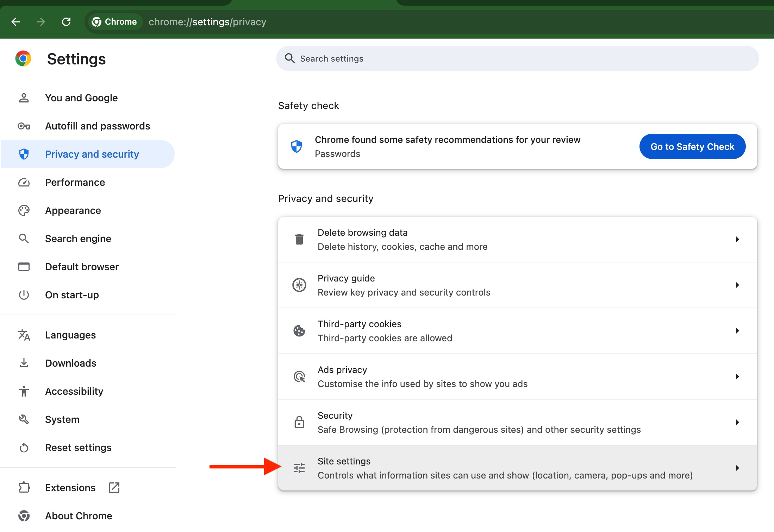Click the sliders icon for Site settings
The height and width of the screenshot is (532, 774).
299,468
